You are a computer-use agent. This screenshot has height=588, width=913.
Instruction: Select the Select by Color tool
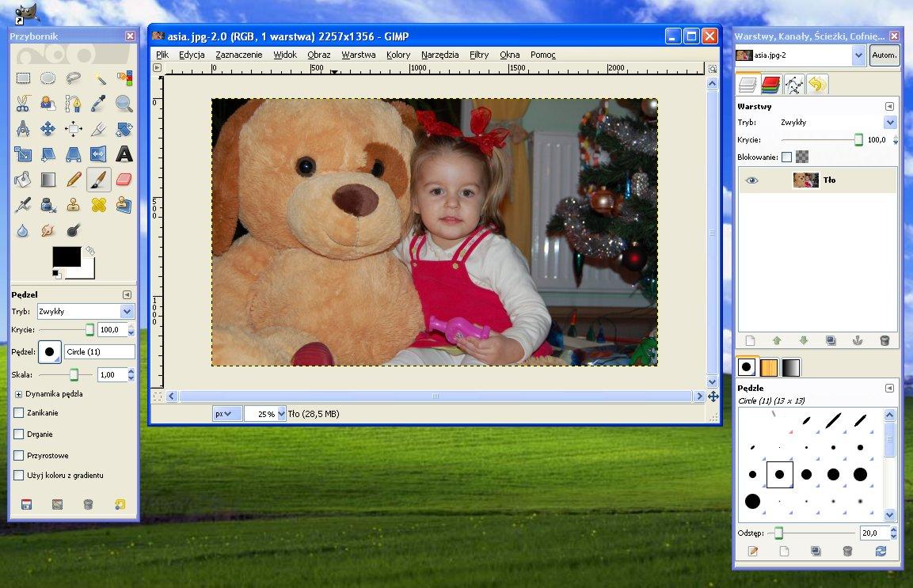[124, 78]
